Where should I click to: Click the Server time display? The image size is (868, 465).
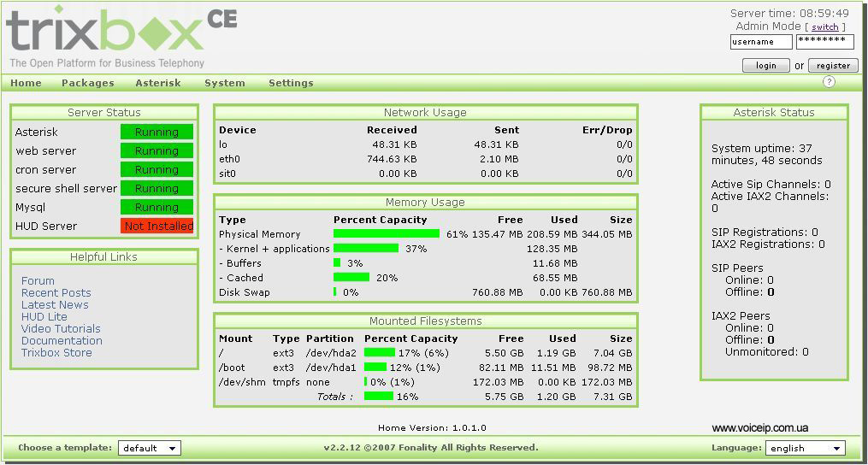(789, 14)
